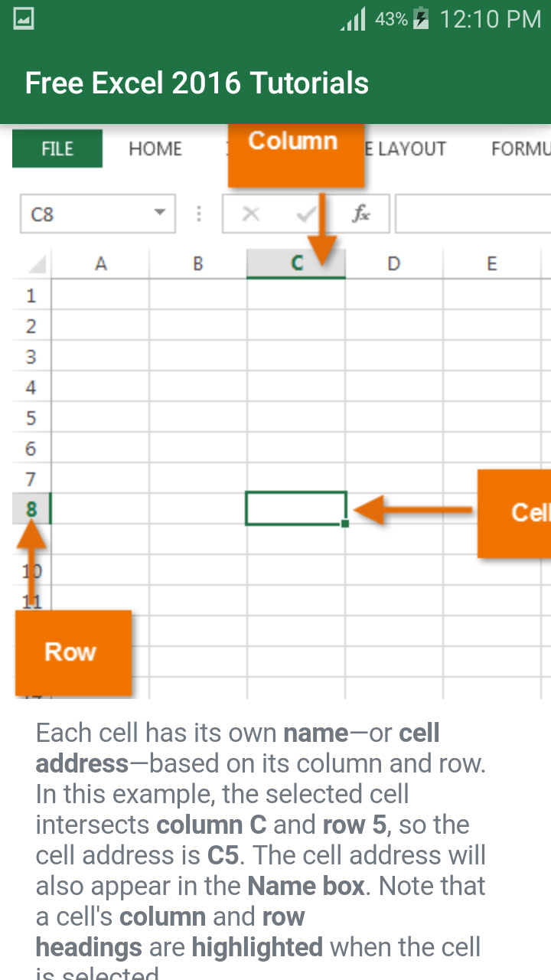551x980 pixels.
Task: Click the orange Cell callout
Action: 519,513
